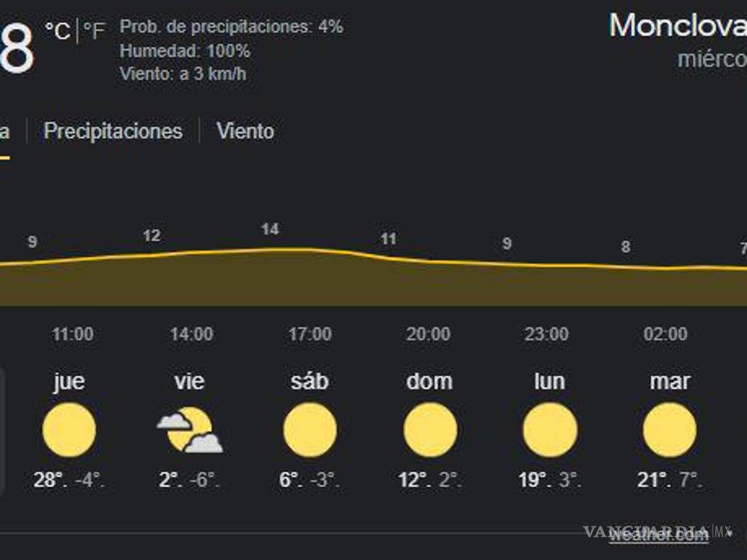
Task: Expand the lunes forecast details
Action: tap(549, 381)
